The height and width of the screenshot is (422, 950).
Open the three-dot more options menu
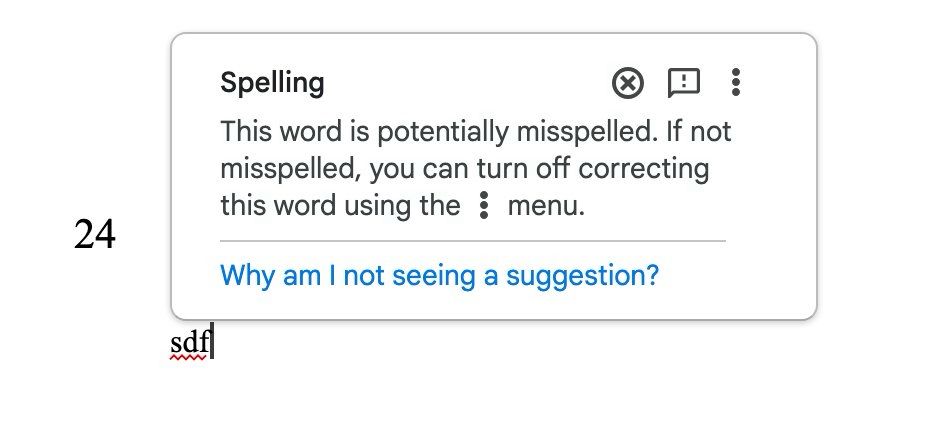click(736, 83)
